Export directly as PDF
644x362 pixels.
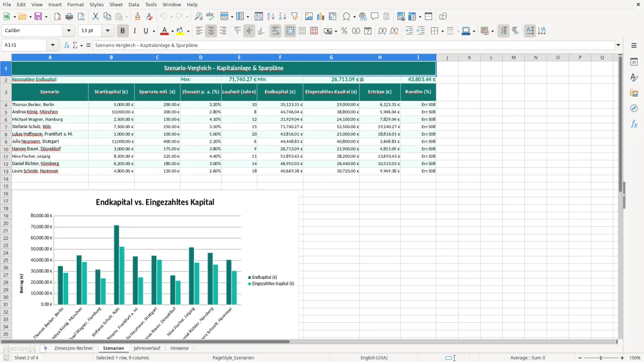57,17
